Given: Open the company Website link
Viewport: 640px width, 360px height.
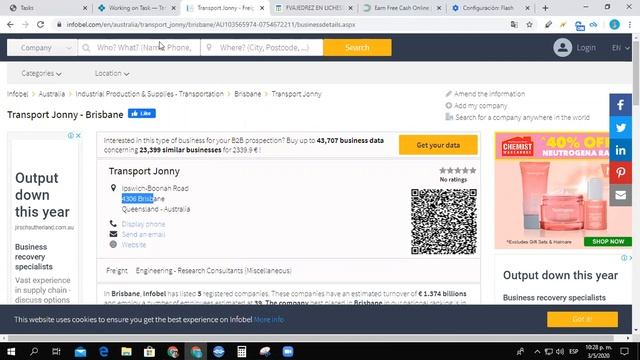Looking at the screenshot, I should pos(133,245).
